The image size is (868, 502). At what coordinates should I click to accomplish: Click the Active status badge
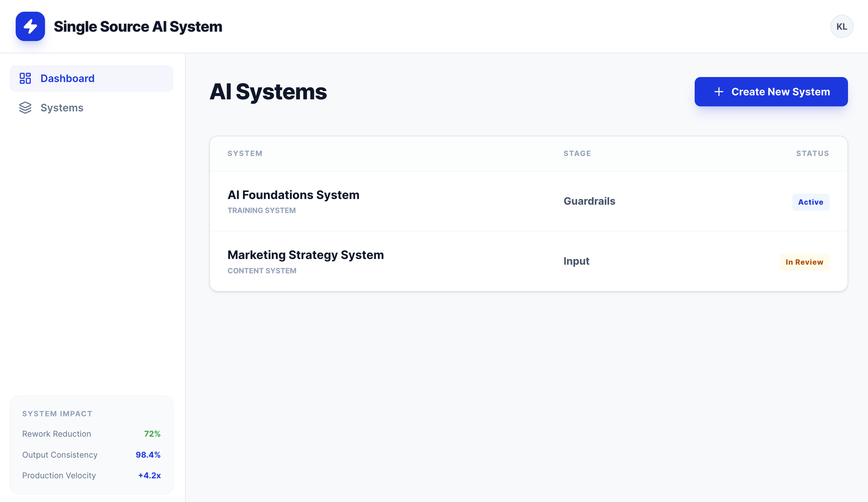coord(810,202)
